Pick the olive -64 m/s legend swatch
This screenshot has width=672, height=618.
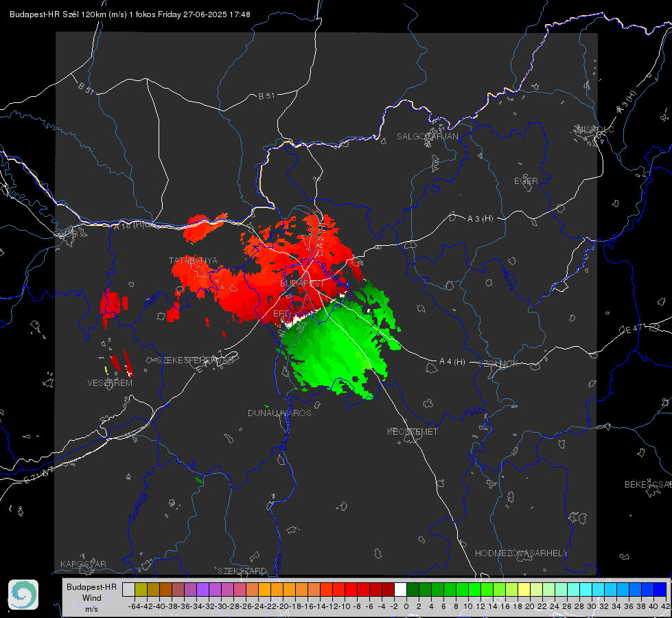(x=141, y=589)
